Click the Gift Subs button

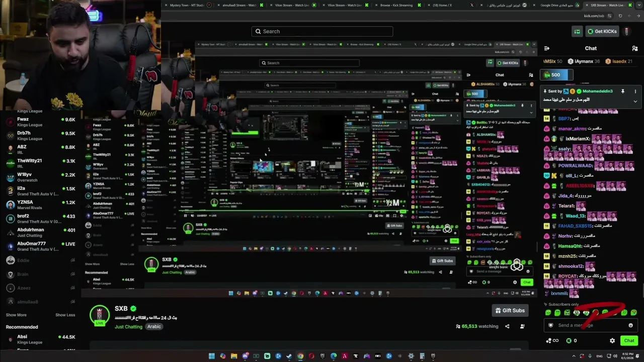coord(510,311)
